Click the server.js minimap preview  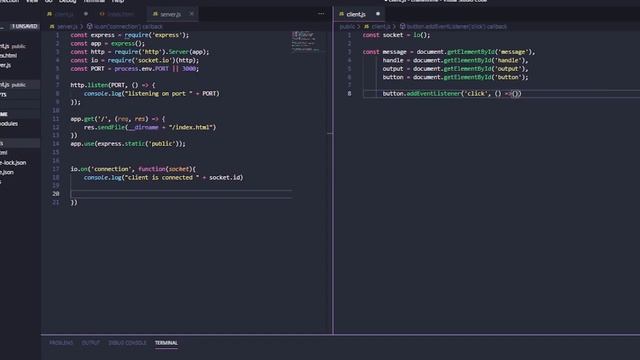[x=305, y=41]
